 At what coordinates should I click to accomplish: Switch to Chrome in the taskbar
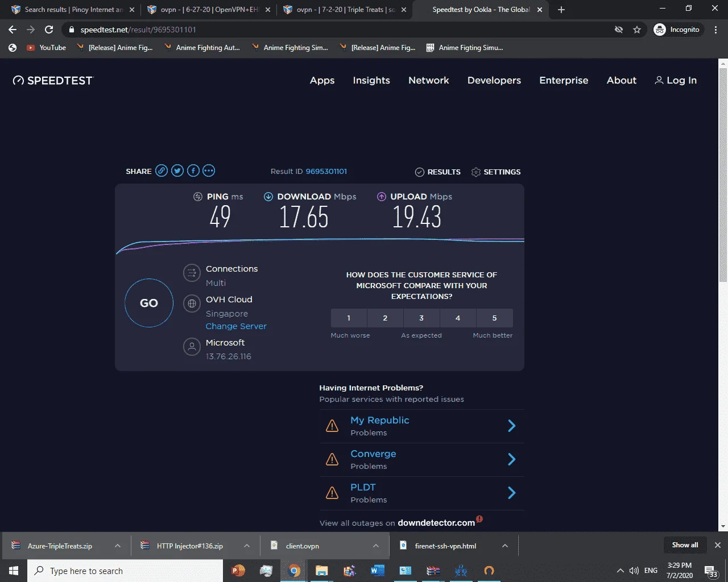pyautogui.click(x=294, y=571)
